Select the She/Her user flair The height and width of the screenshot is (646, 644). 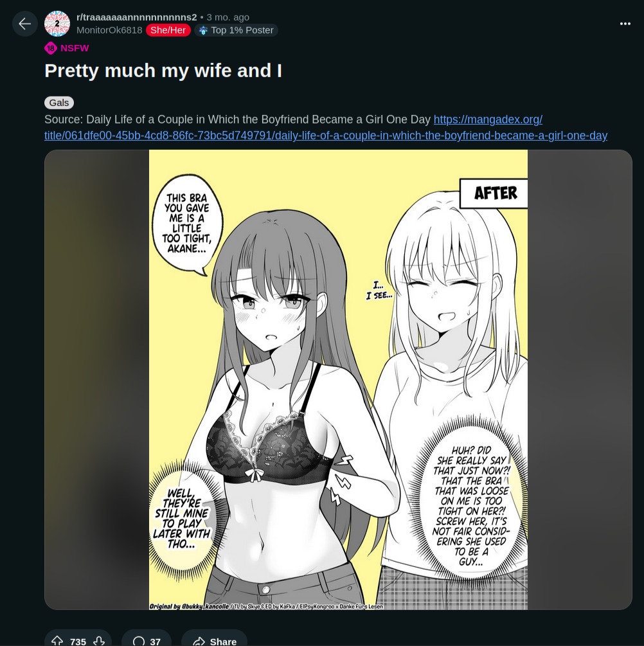click(168, 30)
